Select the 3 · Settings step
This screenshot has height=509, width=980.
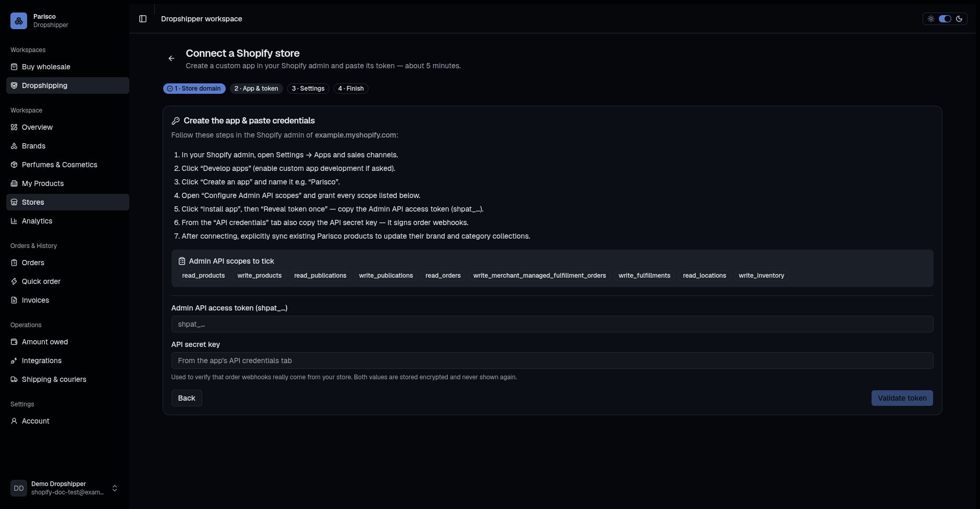point(308,89)
